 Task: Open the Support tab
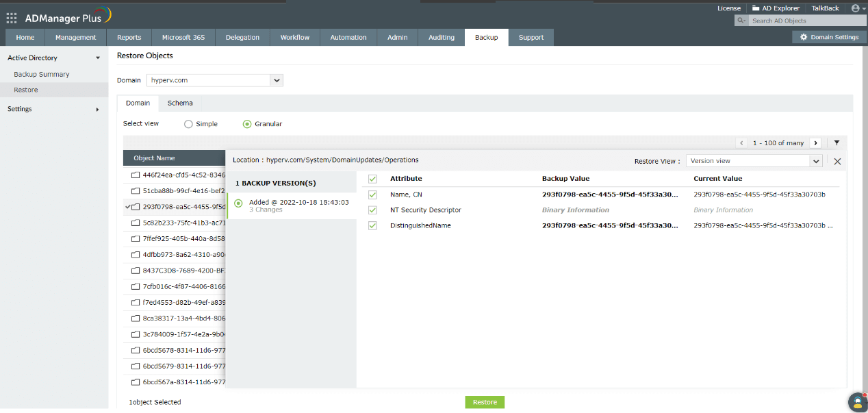(x=531, y=38)
